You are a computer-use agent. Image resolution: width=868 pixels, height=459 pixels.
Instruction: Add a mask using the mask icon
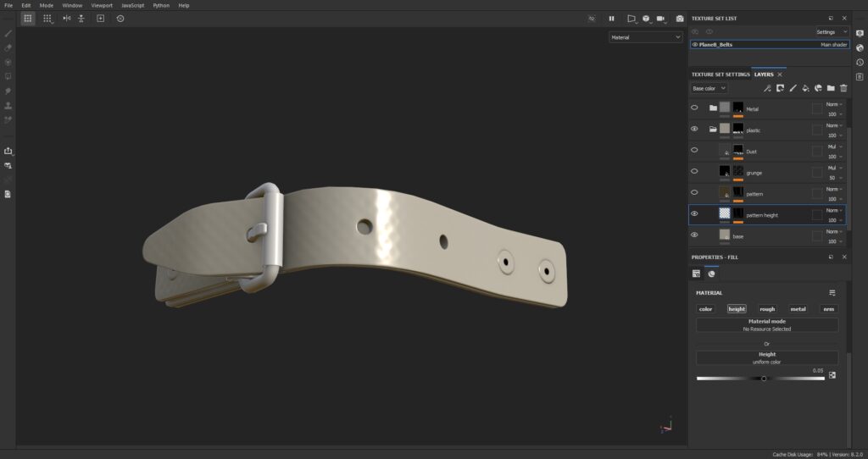click(x=780, y=88)
